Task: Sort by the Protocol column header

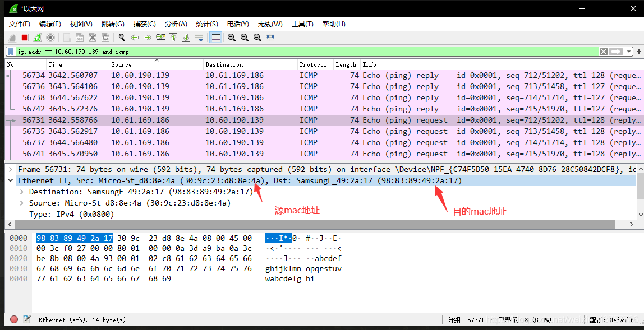Action: 315,64
